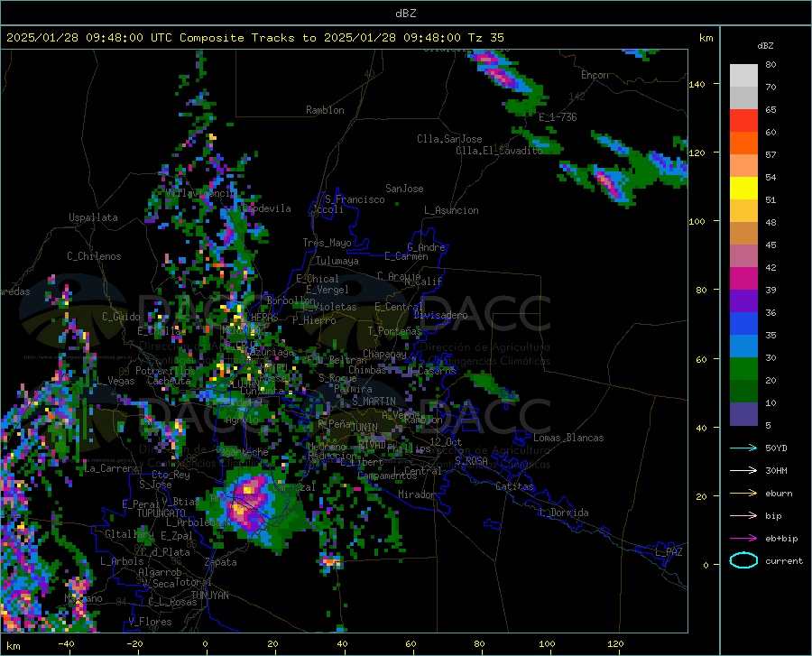This screenshot has width=812, height=656.
Task: Click the UTC Composite Tracks timestamp header
Action: [254, 38]
